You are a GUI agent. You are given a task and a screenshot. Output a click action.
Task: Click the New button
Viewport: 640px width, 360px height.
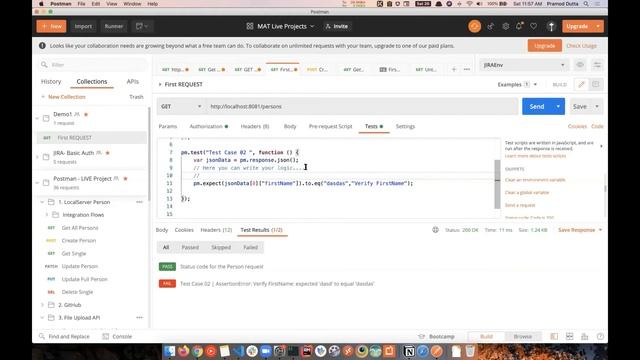(x=51, y=26)
